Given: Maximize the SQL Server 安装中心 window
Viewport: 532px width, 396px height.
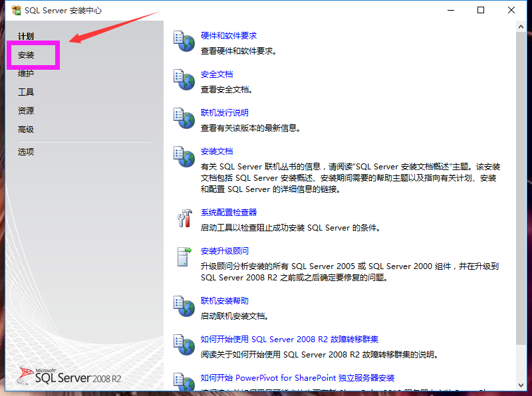Looking at the screenshot, I should (480, 10).
